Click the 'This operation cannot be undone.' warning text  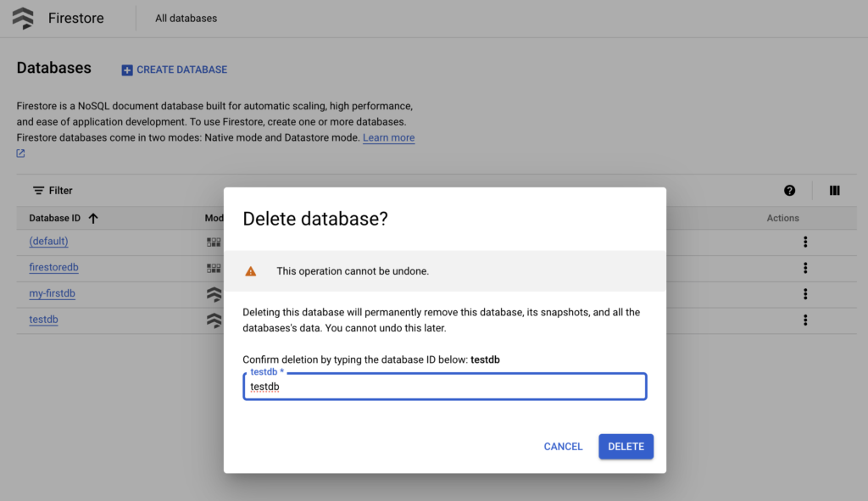(x=353, y=271)
